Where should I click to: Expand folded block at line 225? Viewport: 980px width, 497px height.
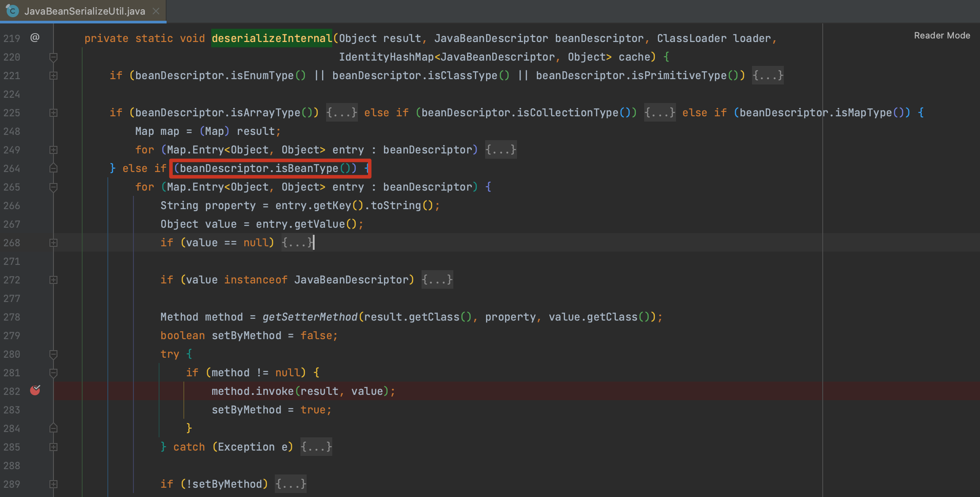(53, 113)
